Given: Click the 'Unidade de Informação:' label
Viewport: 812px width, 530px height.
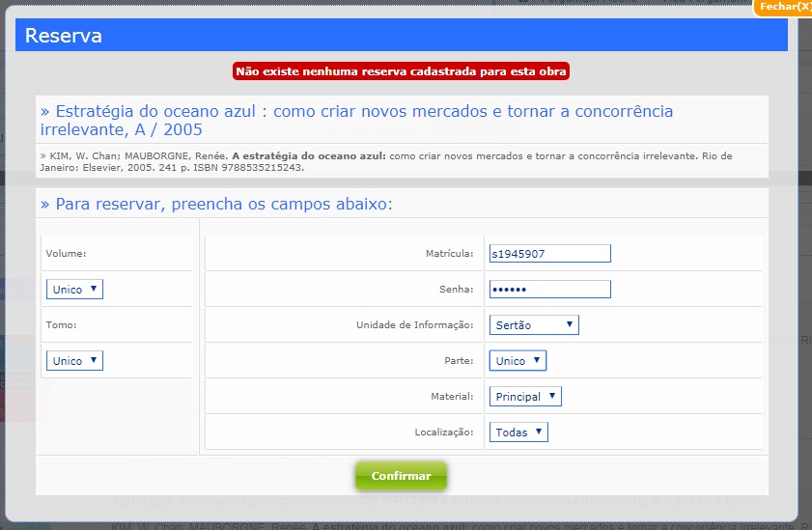Looking at the screenshot, I should click(415, 325).
